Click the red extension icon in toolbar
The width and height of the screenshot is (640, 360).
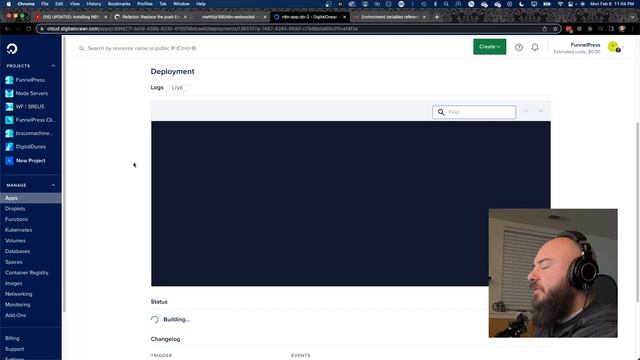pos(569,29)
